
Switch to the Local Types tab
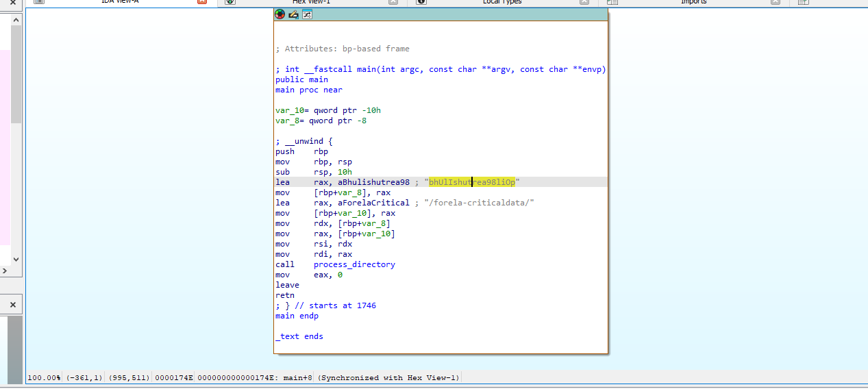[502, 2]
